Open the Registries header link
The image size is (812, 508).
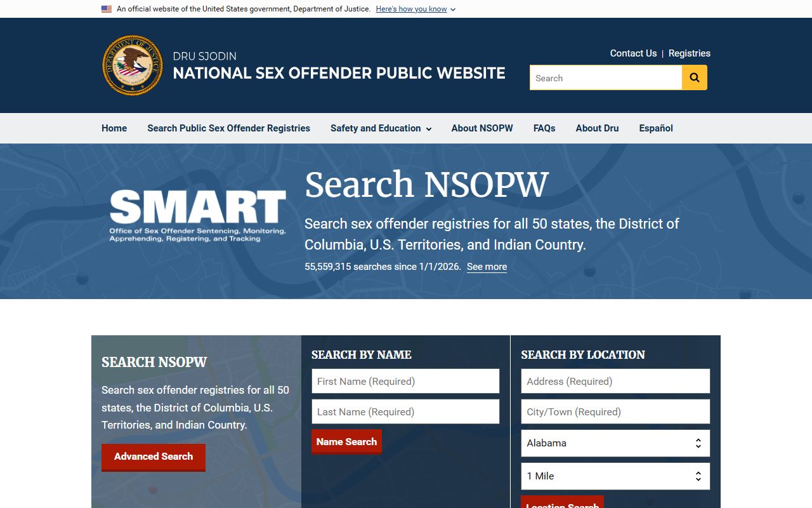click(690, 53)
